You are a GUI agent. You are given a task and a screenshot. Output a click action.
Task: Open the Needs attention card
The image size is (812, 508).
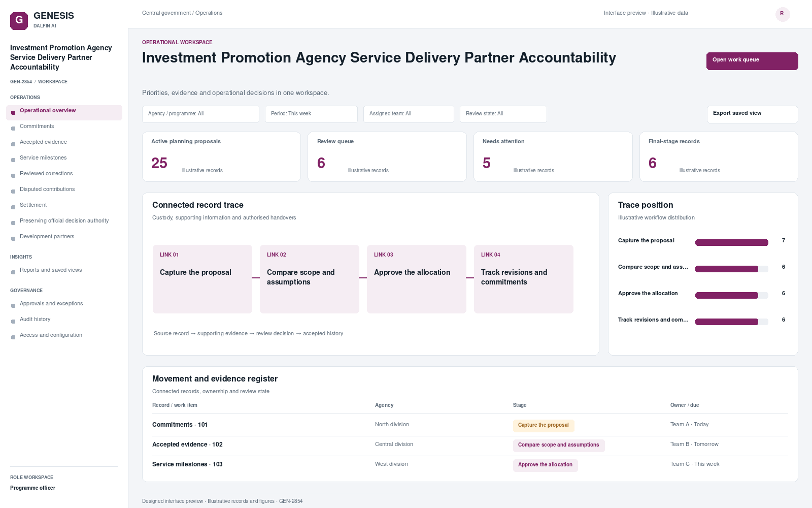(553, 156)
